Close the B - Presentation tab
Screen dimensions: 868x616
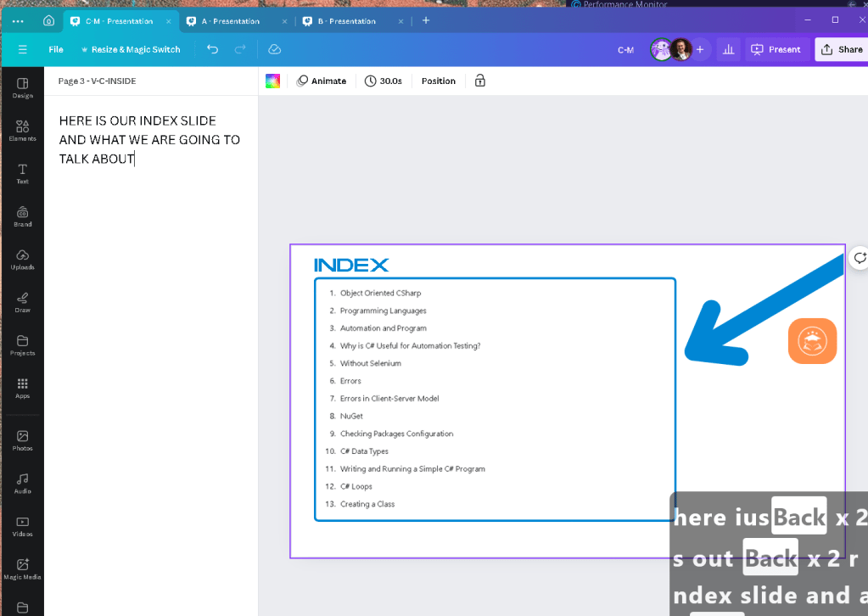400,21
